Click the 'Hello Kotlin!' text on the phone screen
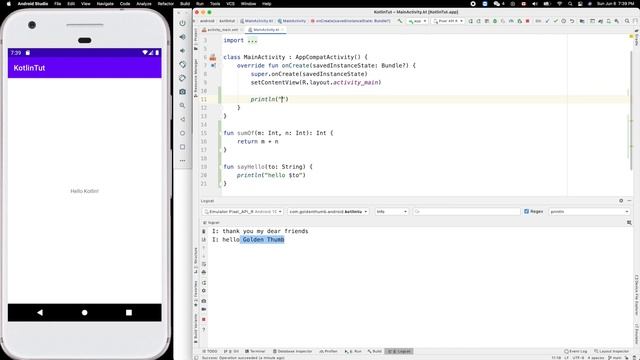This screenshot has height=360, width=640. tap(84, 191)
